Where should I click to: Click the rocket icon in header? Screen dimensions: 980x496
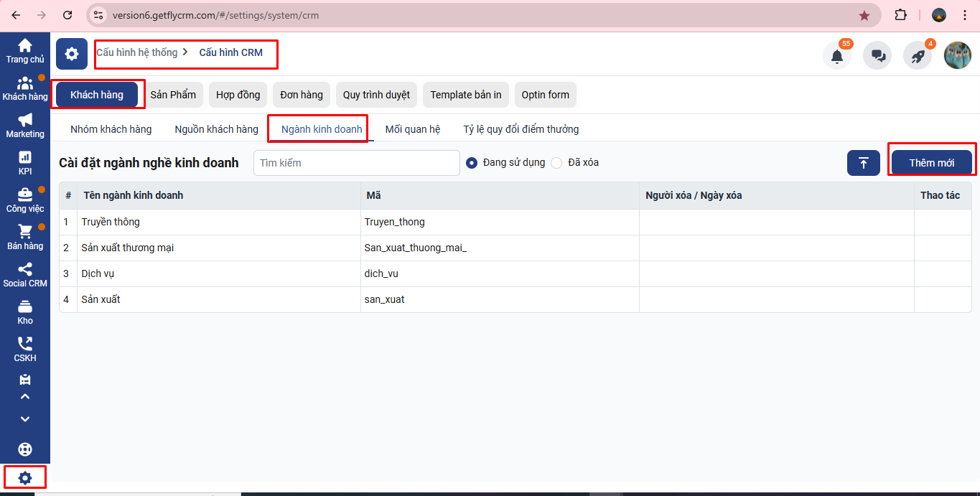pyautogui.click(x=917, y=56)
